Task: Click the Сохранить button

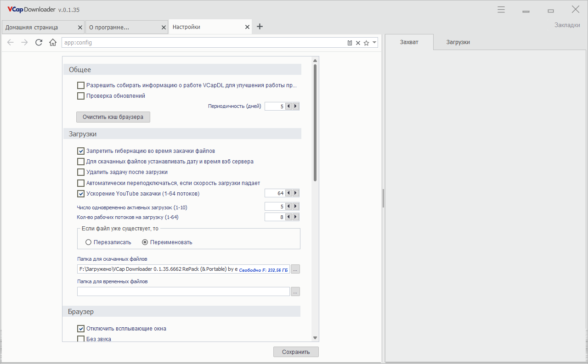Action: [296, 352]
